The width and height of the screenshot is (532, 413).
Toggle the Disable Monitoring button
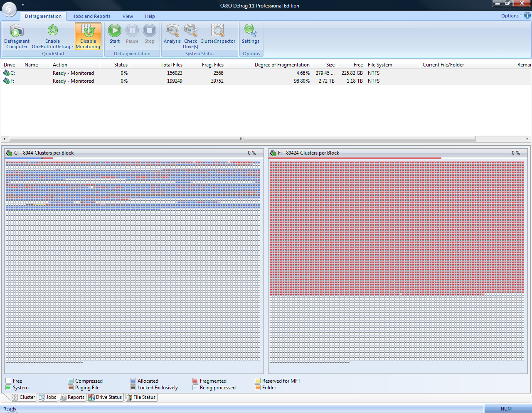pos(88,36)
